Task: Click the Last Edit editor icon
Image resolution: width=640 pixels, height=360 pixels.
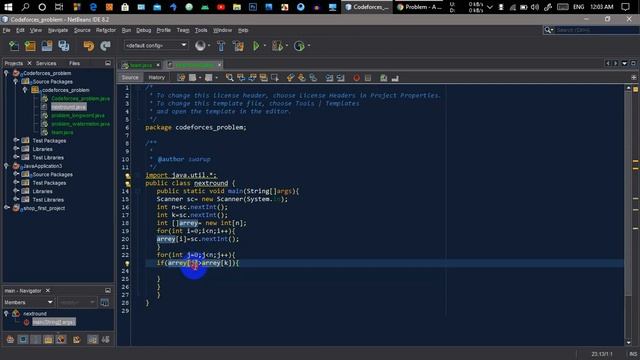Action: (x=181, y=78)
